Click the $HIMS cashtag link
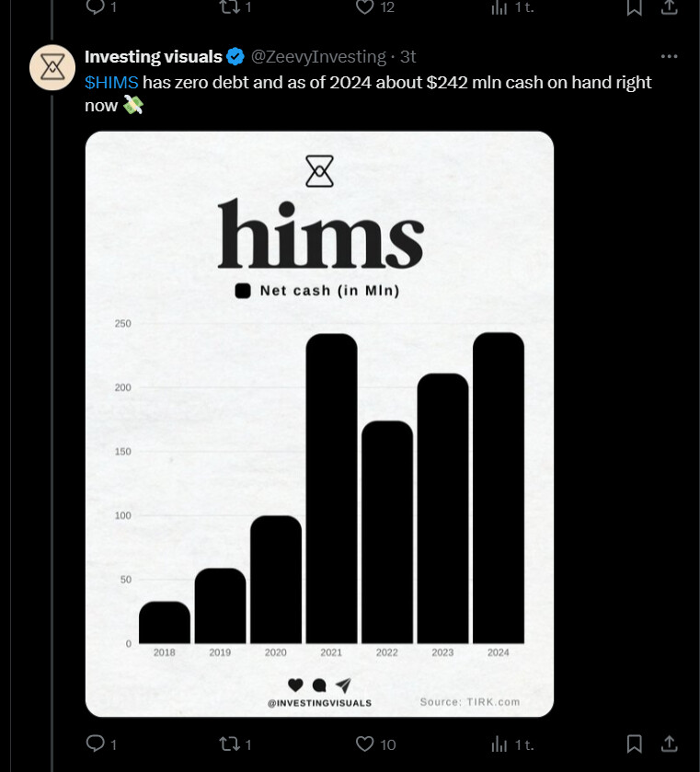 tap(111, 82)
